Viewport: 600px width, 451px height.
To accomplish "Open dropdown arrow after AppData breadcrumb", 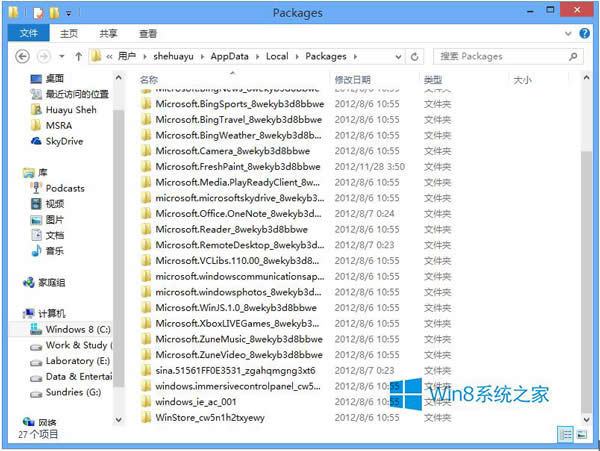I will tap(257, 57).
